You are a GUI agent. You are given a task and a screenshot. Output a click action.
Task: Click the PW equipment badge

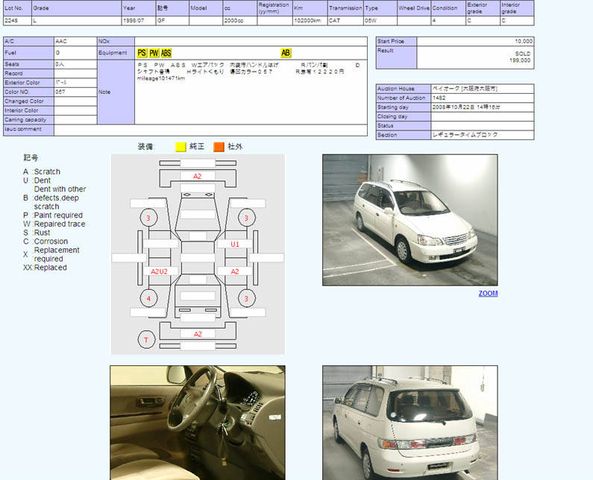click(154, 53)
